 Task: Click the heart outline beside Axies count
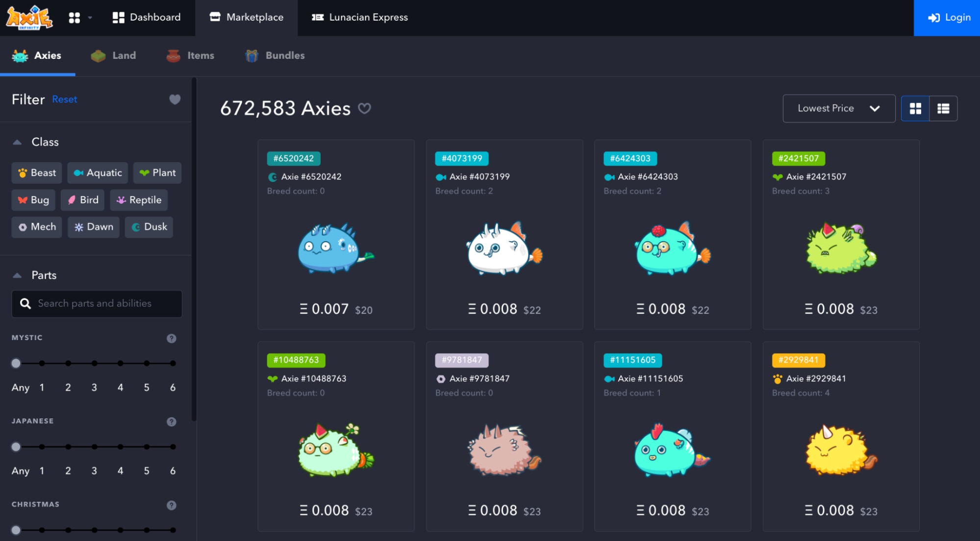[x=364, y=108]
